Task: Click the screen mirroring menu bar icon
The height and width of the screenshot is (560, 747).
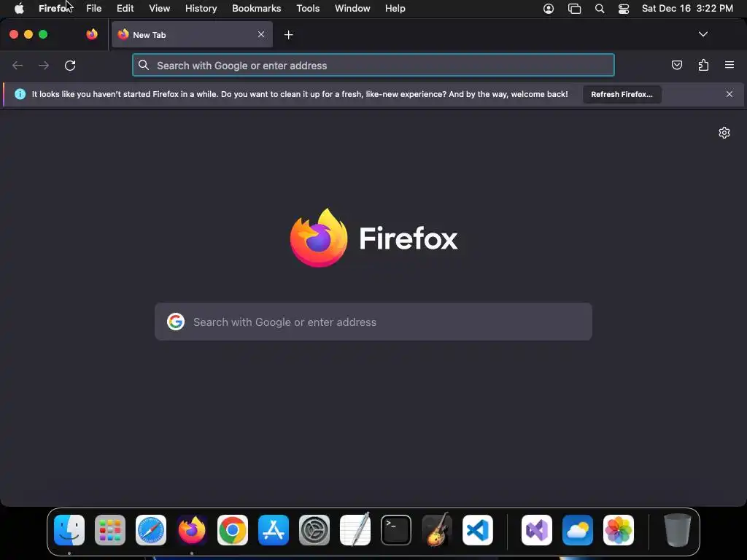Action: pos(575,9)
